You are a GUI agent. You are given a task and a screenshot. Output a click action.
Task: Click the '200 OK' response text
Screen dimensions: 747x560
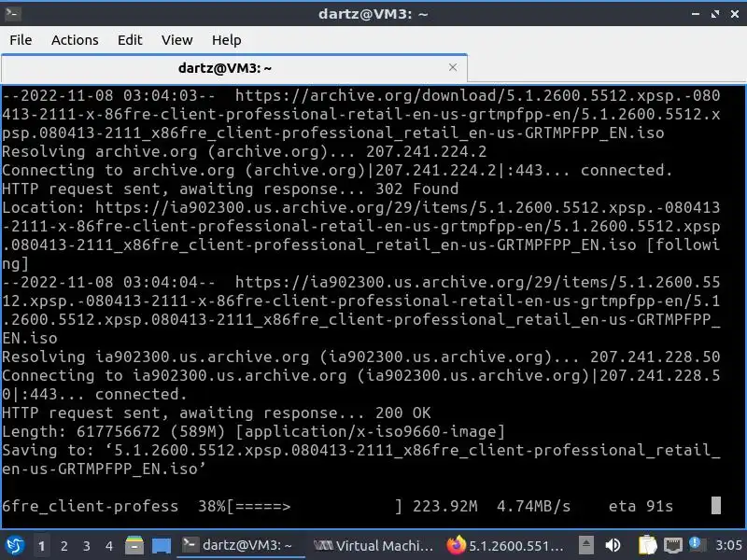(403, 413)
